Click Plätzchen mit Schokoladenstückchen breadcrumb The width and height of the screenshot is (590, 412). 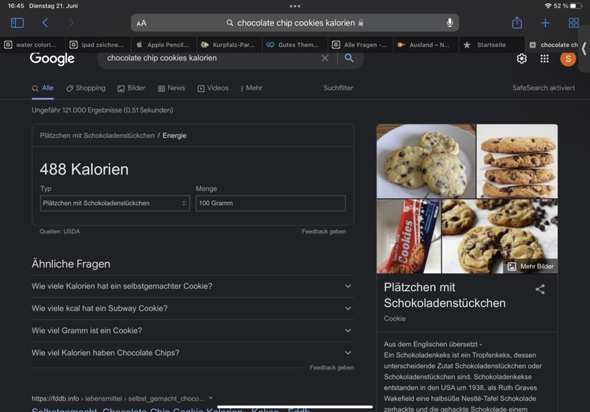click(97, 135)
